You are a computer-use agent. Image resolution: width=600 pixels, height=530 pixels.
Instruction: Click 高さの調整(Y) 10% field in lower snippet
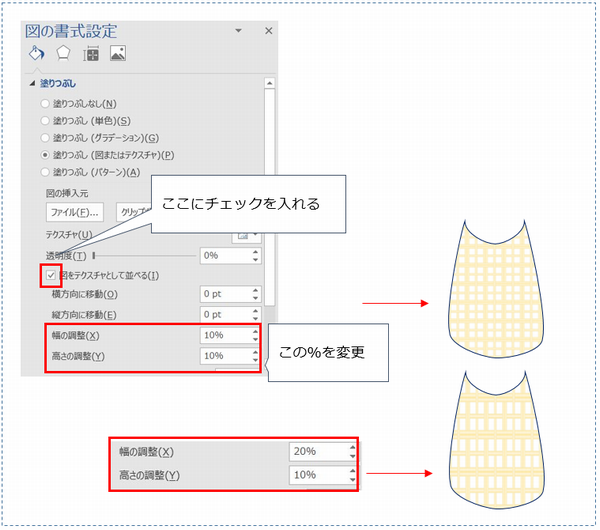click(x=319, y=475)
